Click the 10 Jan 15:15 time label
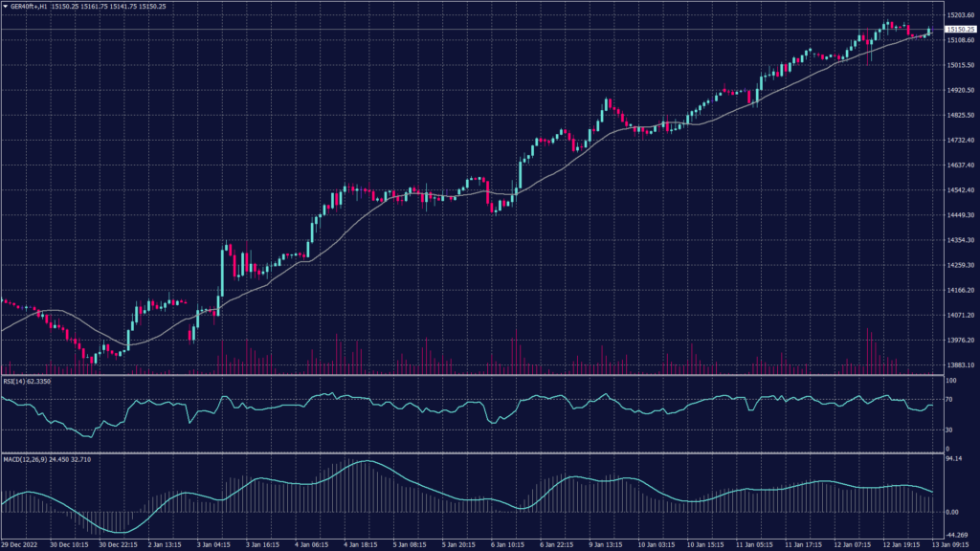This screenshot has height=551, width=980. [x=702, y=544]
